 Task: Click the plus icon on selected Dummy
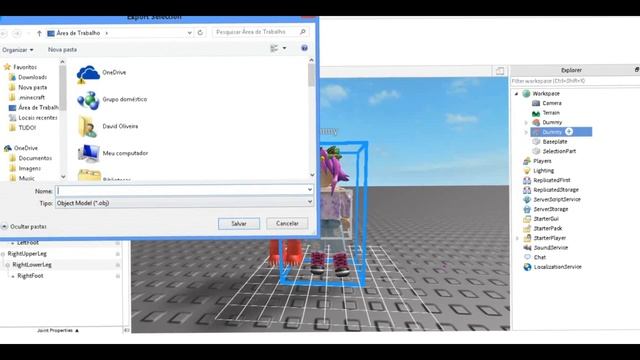tap(569, 132)
